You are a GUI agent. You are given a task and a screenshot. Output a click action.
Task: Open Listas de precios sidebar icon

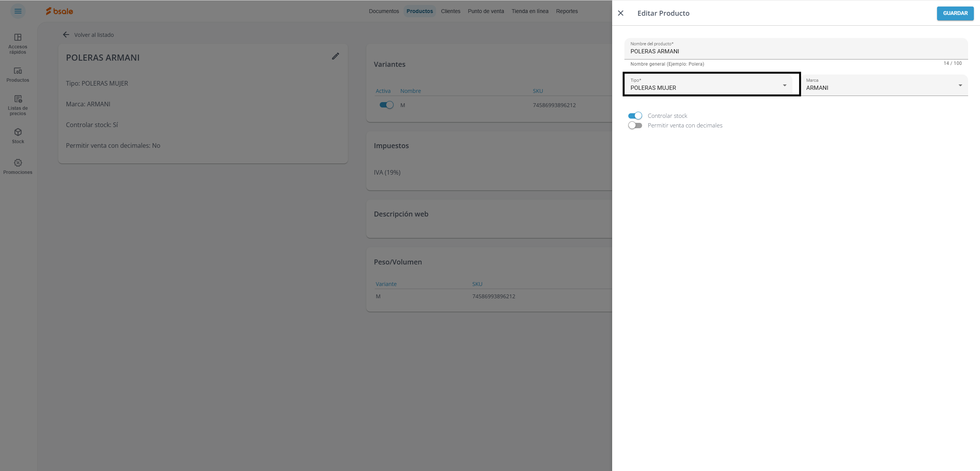coord(18,105)
